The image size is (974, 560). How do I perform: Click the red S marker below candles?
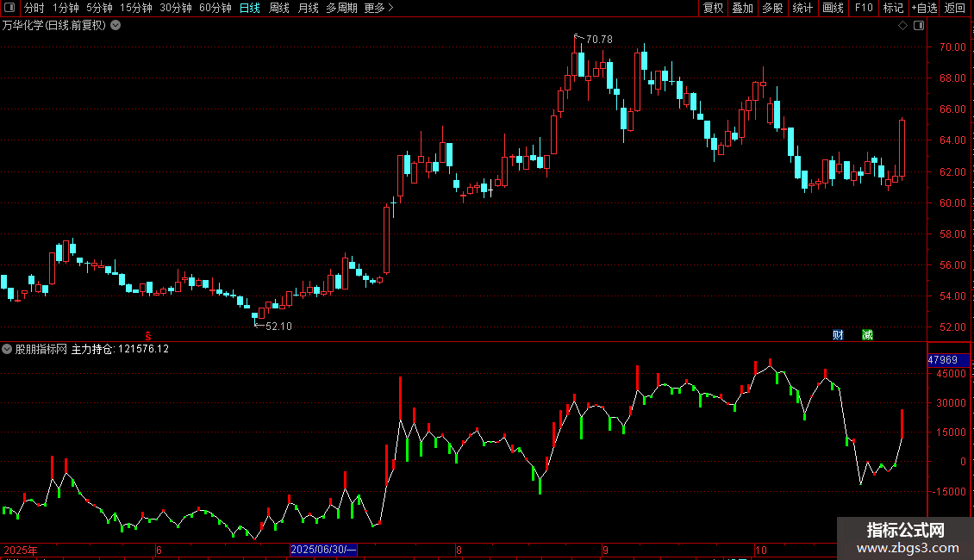148,336
